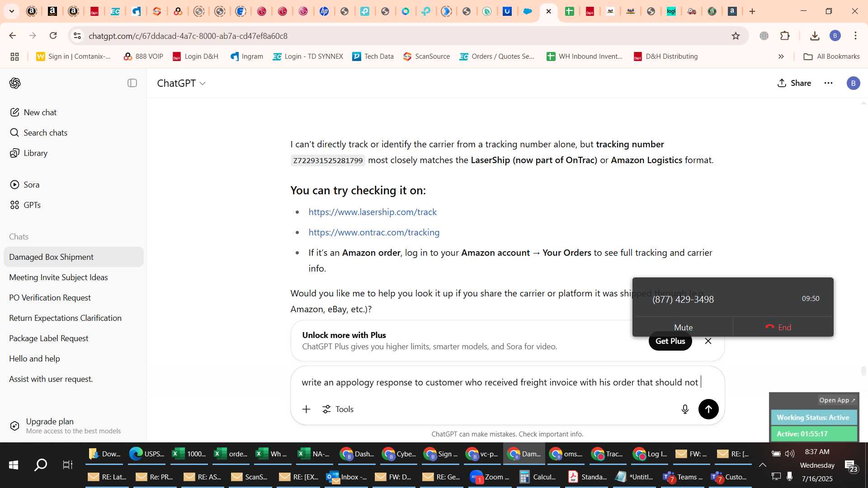Click Open App in the status widget
The height and width of the screenshot is (488, 868).
[837, 400]
